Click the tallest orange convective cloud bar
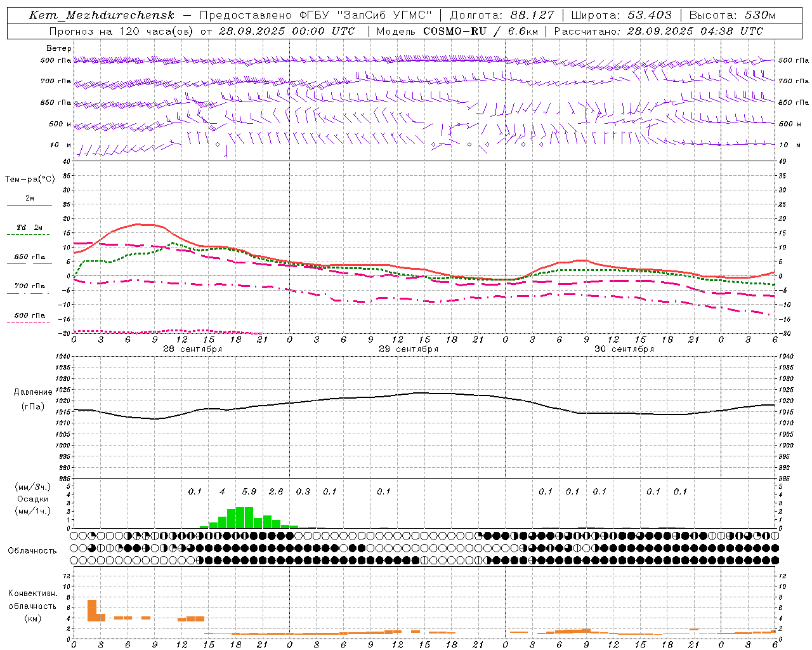Screen dimensions: 812x650 pos(92,611)
